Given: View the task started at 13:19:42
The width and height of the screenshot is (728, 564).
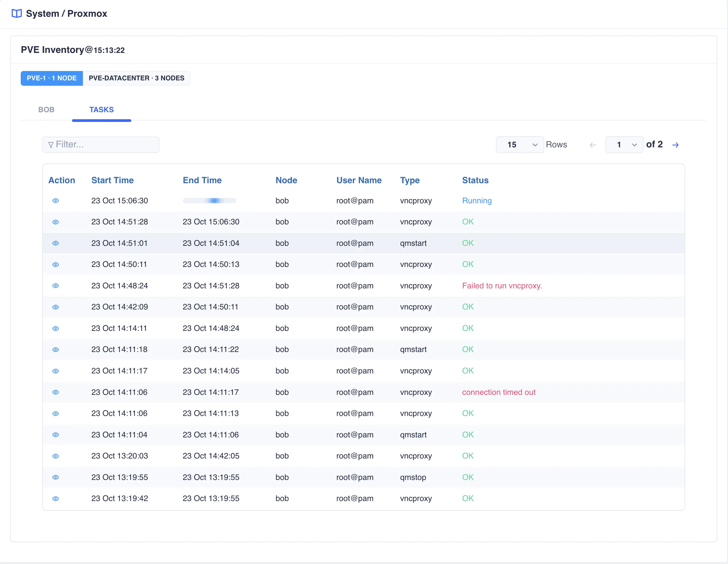Looking at the screenshot, I should click(x=56, y=499).
